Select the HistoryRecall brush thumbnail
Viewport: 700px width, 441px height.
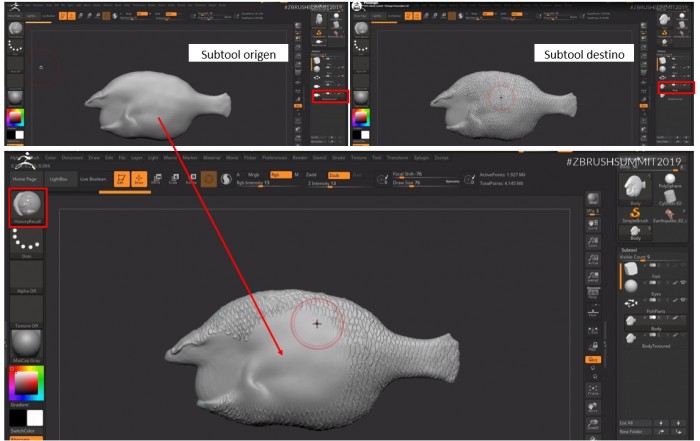26,204
